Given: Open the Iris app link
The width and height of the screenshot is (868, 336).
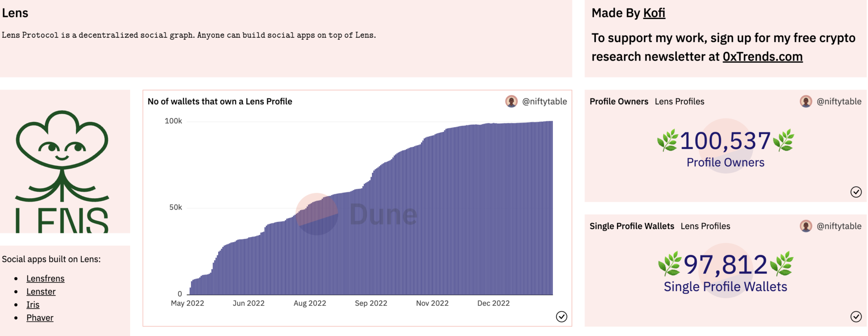Looking at the screenshot, I should (33, 305).
